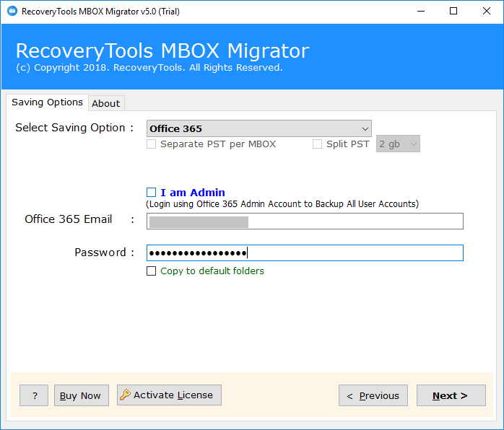The width and height of the screenshot is (504, 430).
Task: Minimize the MBOX Migrator window
Action: 421,12
